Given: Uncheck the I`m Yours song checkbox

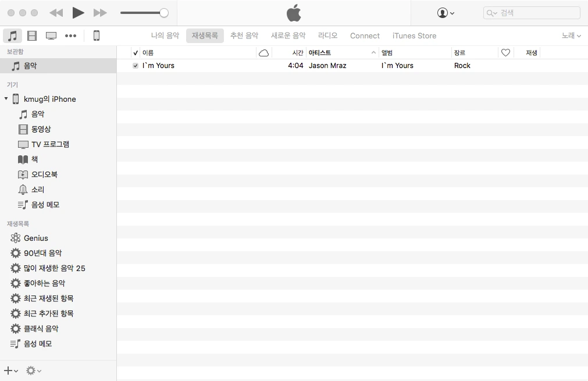Looking at the screenshot, I should tap(136, 66).
